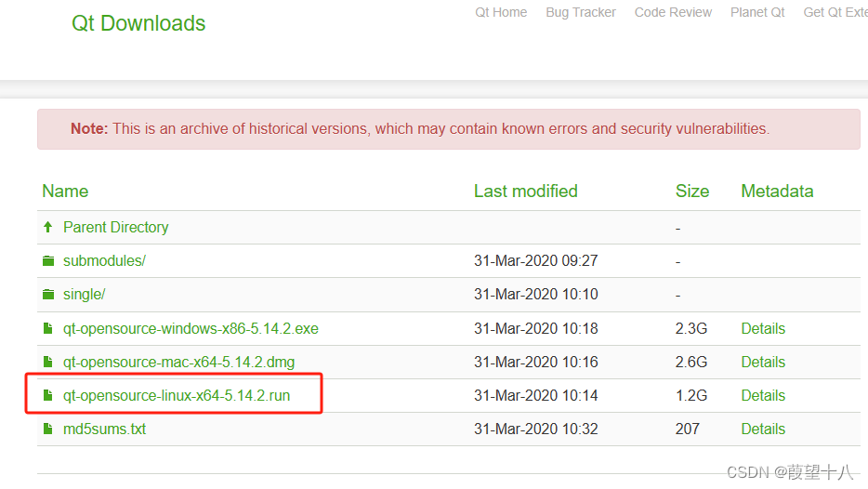The width and height of the screenshot is (868, 489).
Task: Click the file icon beside md5sums.txt
Action: coord(48,430)
